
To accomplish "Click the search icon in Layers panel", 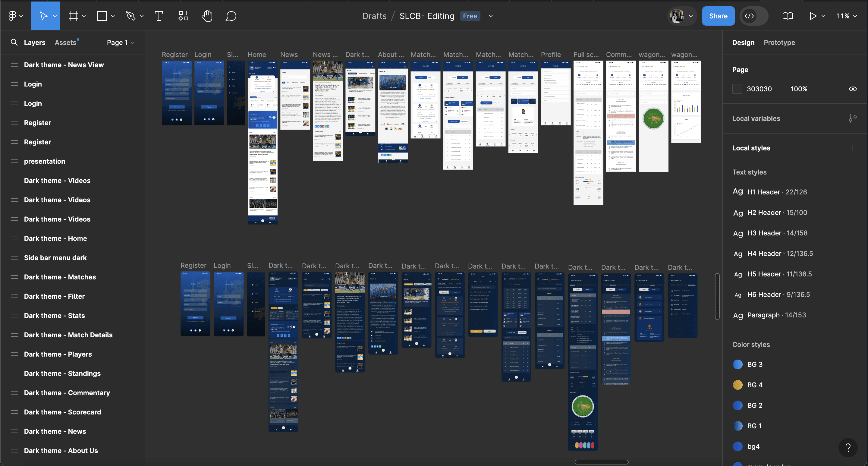I will point(14,43).
